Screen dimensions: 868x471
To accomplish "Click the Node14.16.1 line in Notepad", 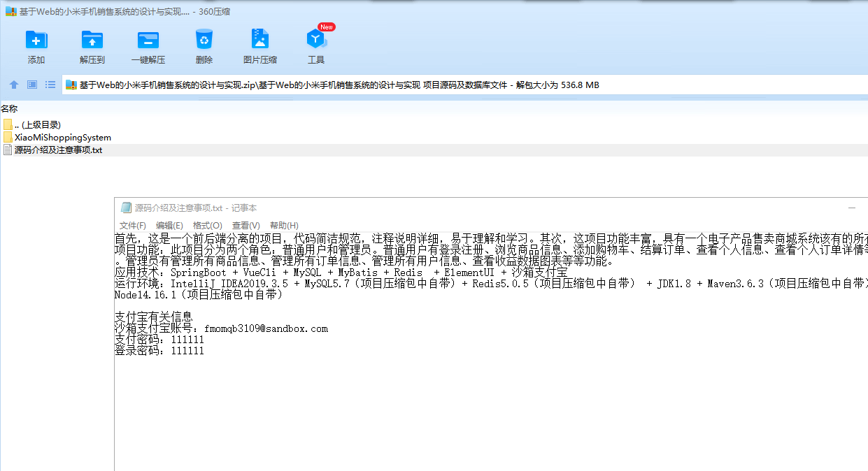I will 199,295.
